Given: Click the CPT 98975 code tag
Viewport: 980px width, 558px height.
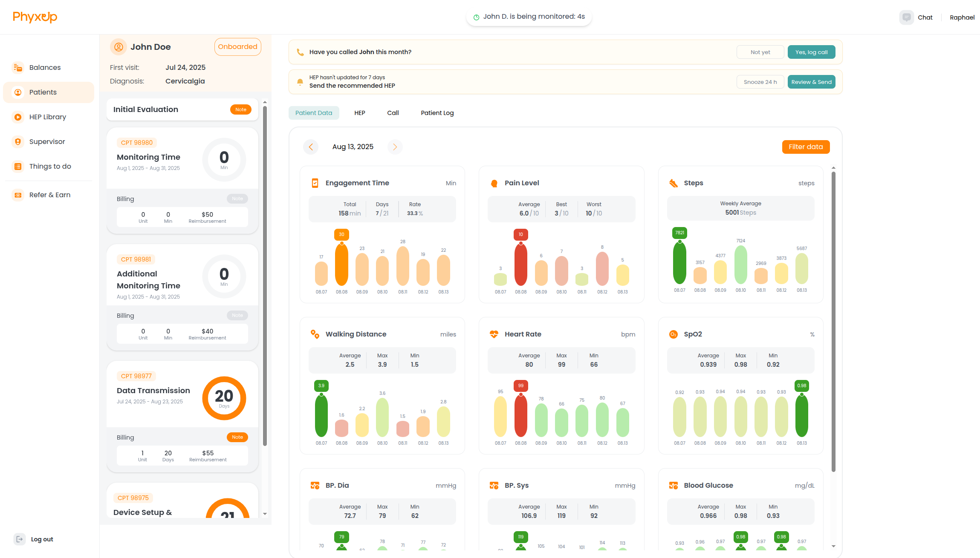Looking at the screenshot, I should pos(133,498).
